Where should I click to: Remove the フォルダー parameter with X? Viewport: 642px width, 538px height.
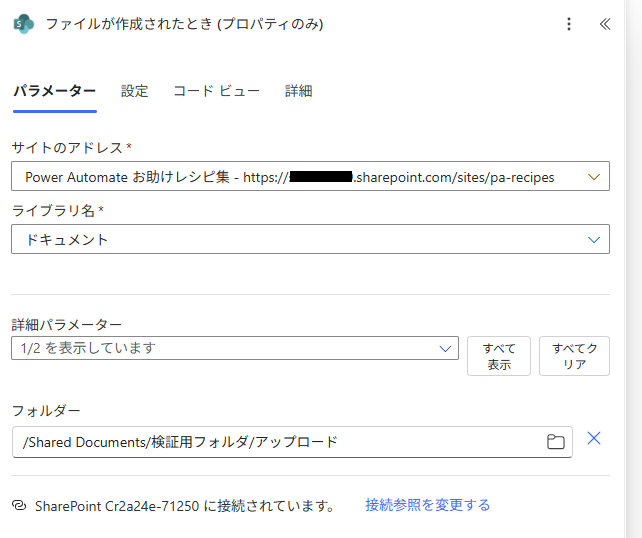click(594, 438)
